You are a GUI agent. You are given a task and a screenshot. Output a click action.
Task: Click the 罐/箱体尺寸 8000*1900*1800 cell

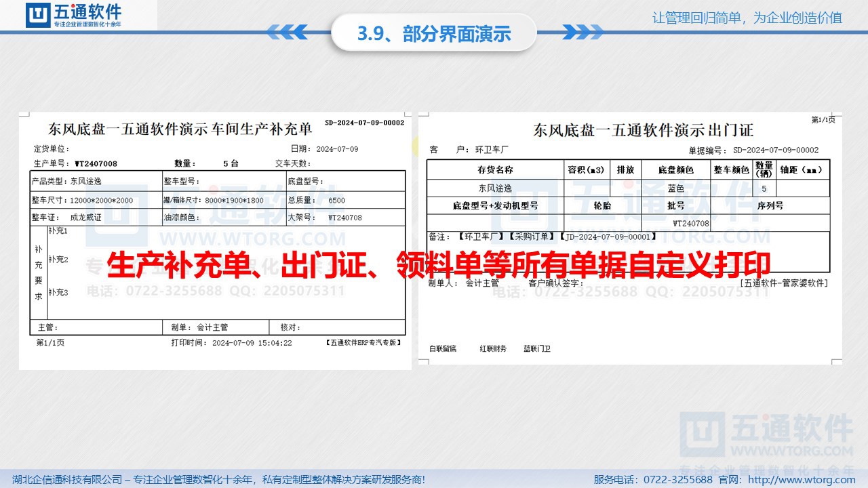[224, 200]
